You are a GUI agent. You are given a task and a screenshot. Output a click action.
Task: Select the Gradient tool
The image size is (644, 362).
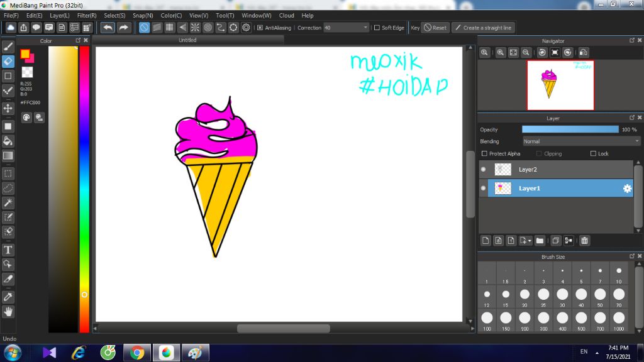tap(8, 156)
